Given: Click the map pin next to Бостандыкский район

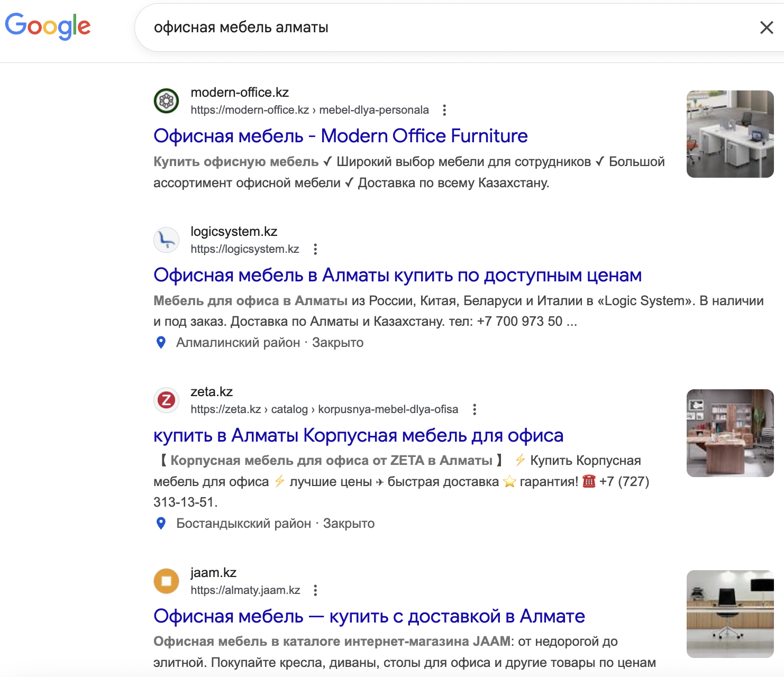Looking at the screenshot, I should [x=161, y=524].
